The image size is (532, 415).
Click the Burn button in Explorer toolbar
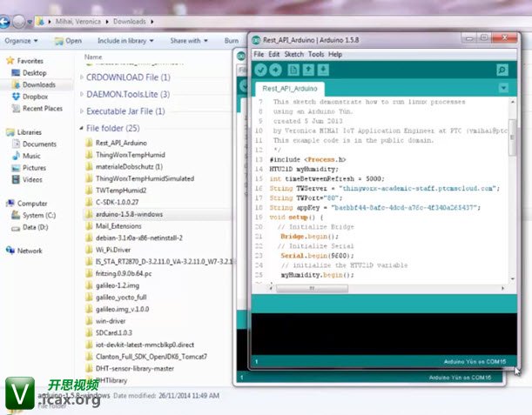pyautogui.click(x=231, y=40)
